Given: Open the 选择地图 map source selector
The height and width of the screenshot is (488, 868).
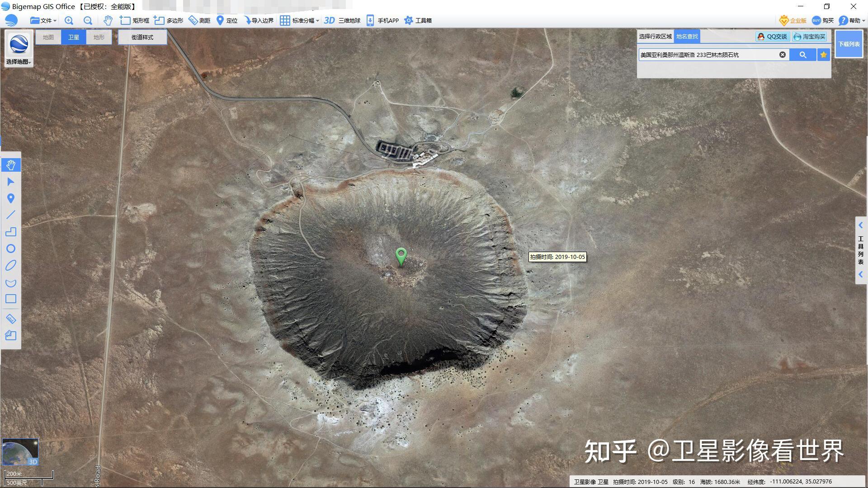Looking at the screenshot, I should tap(19, 49).
